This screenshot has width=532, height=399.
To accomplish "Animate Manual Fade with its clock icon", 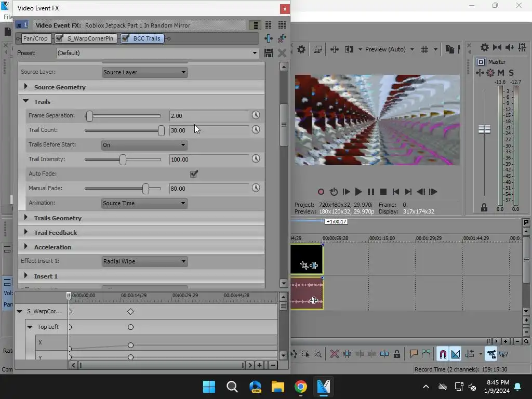I will 256,188.
